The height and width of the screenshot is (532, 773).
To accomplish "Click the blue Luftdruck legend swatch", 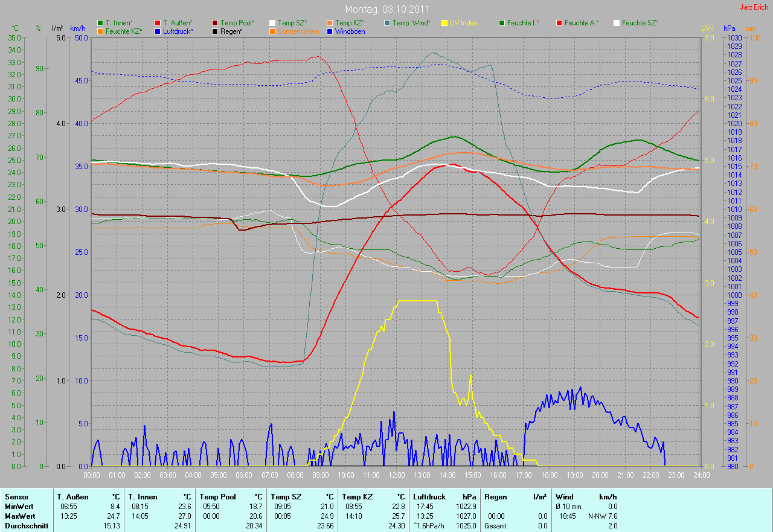I will 158,31.
